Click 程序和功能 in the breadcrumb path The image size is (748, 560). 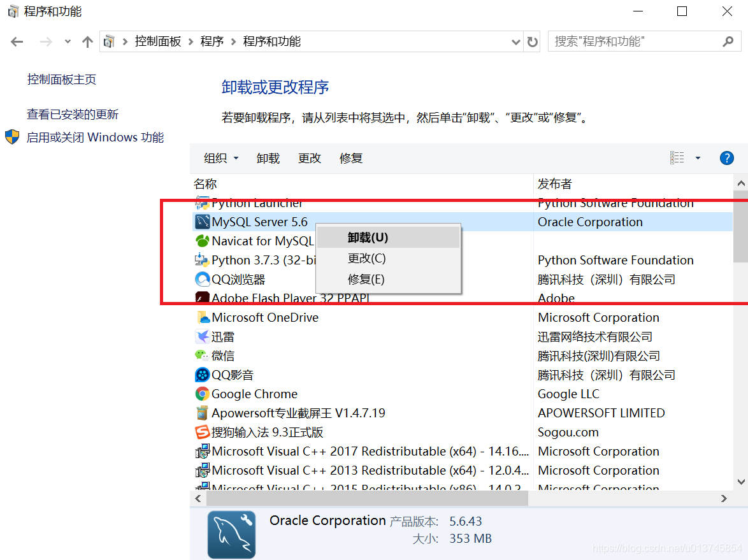[x=272, y=41]
